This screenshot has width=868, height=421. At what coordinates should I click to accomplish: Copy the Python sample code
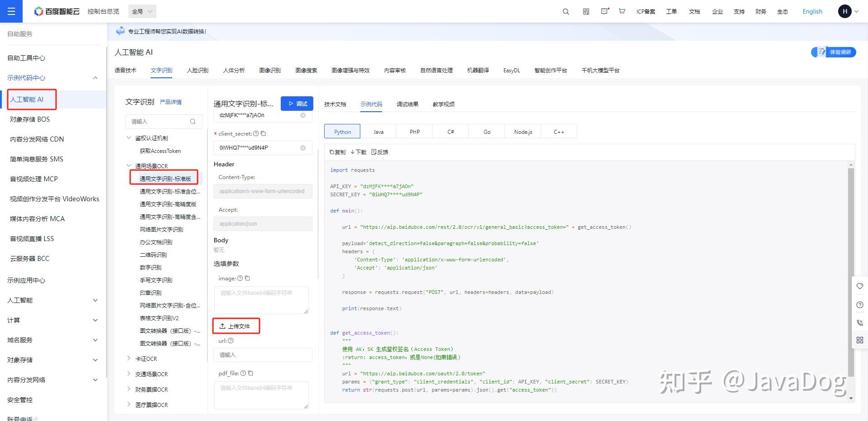[337, 152]
